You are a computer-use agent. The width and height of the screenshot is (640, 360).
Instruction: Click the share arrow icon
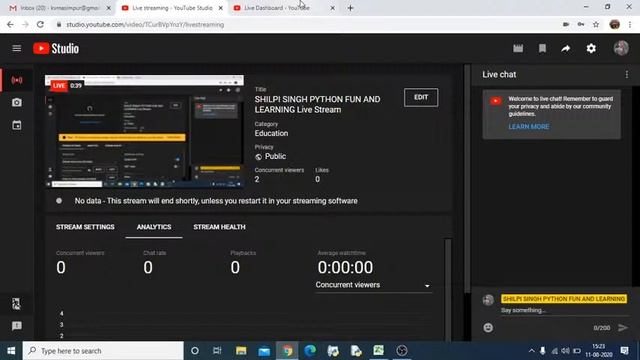566,49
